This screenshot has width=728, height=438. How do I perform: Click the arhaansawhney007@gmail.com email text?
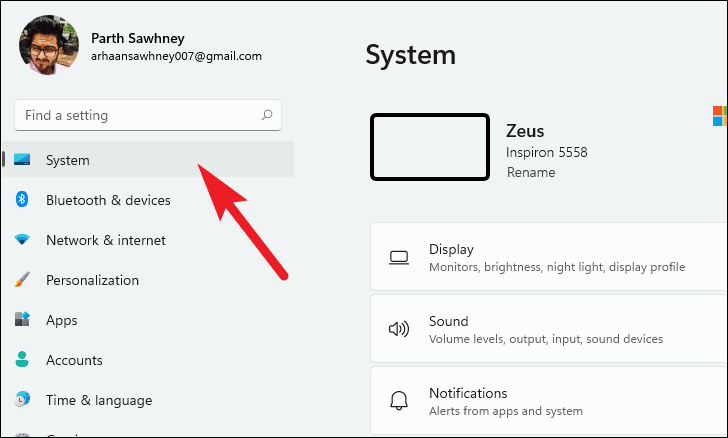point(176,56)
